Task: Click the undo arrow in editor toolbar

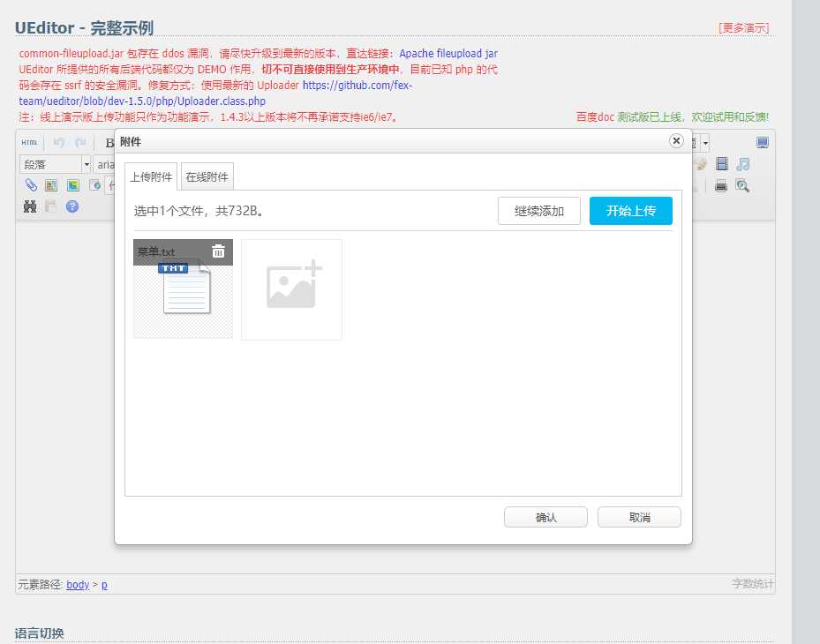Action: [x=58, y=142]
